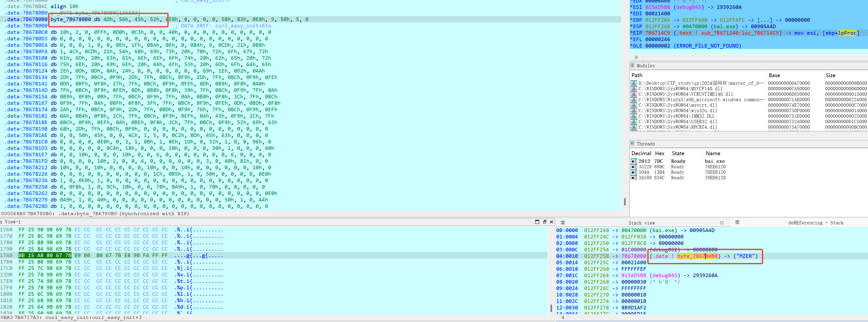Click the USER32.dll module icon
Viewport: 868px width, 322px height.
634,122
